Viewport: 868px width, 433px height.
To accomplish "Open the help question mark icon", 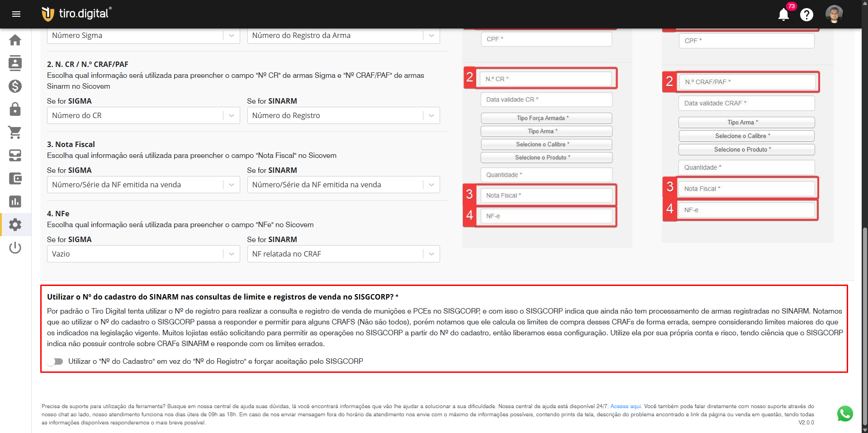I will 806,15.
